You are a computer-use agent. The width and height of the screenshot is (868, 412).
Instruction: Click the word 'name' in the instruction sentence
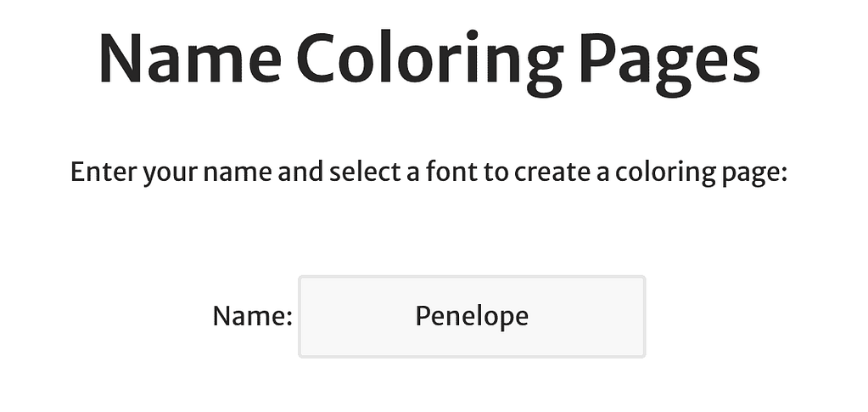coord(235,172)
